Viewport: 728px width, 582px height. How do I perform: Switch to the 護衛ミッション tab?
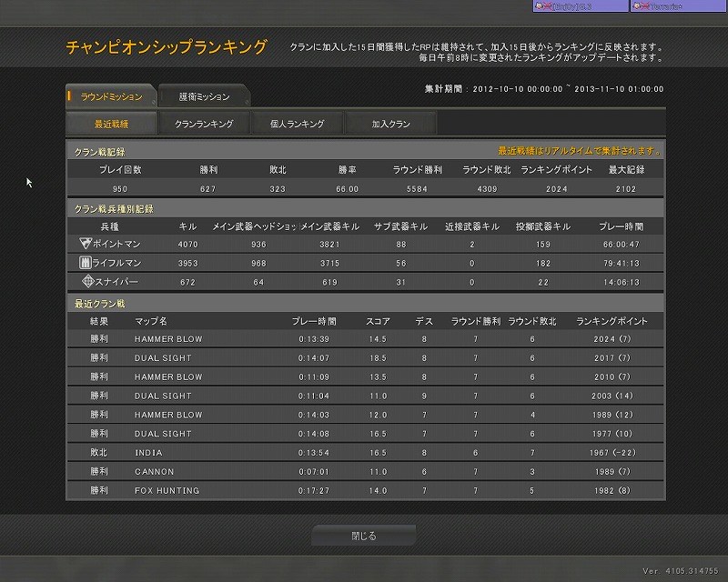(204, 96)
